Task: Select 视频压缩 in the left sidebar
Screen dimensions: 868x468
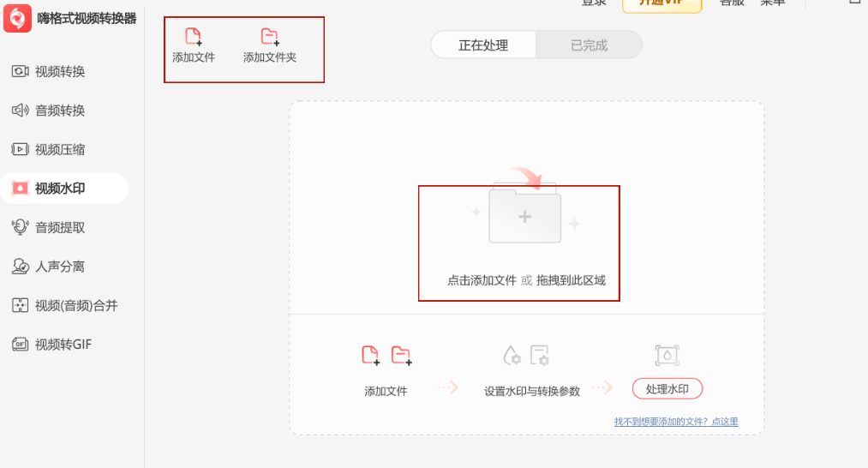Action: pyautogui.click(x=48, y=149)
